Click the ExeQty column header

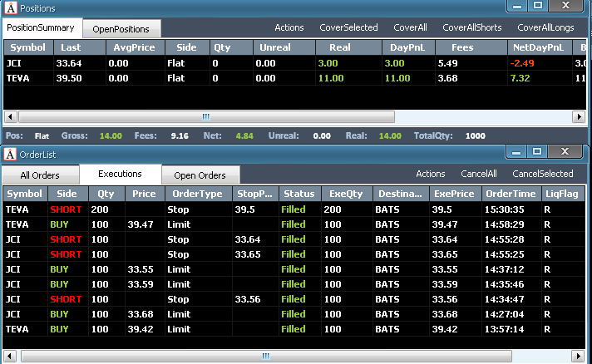pyautogui.click(x=347, y=194)
